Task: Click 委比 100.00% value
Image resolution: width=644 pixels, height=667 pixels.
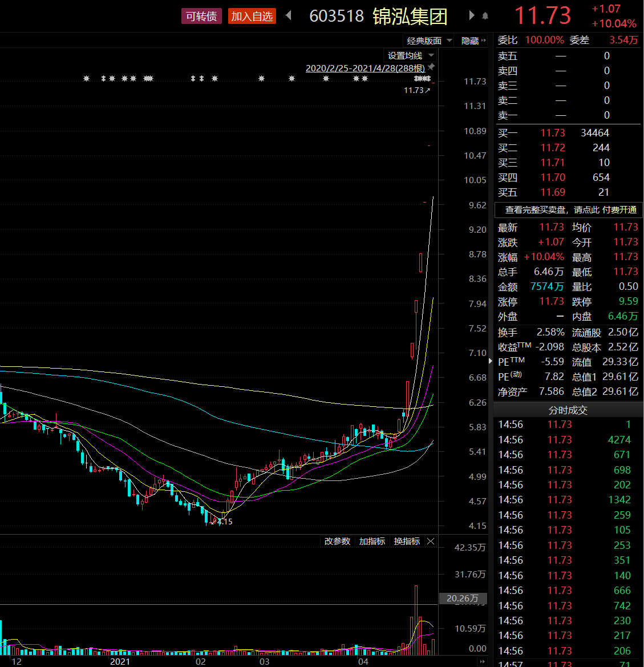Action: 545,40
